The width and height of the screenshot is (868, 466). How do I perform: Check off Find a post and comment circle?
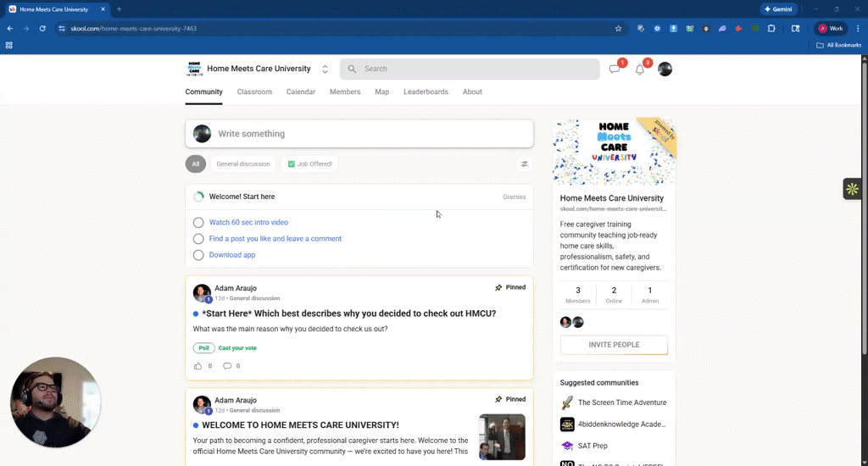[x=198, y=239]
